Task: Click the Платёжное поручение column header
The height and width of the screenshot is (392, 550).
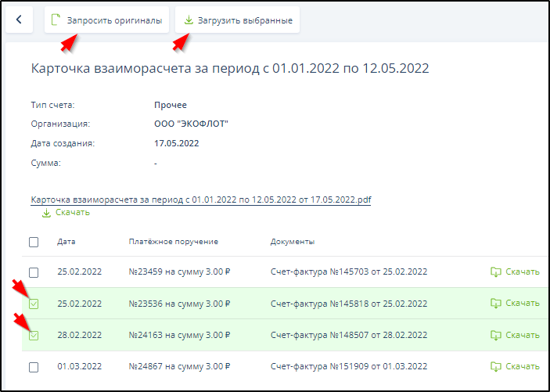Action: pyautogui.click(x=173, y=242)
